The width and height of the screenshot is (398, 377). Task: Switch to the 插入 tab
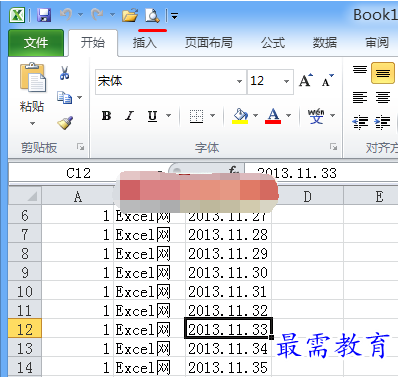pyautogui.click(x=145, y=43)
